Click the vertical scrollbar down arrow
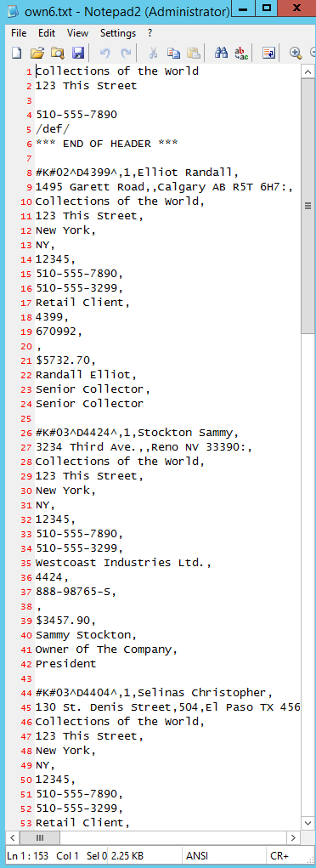The image size is (316, 868). click(308, 822)
